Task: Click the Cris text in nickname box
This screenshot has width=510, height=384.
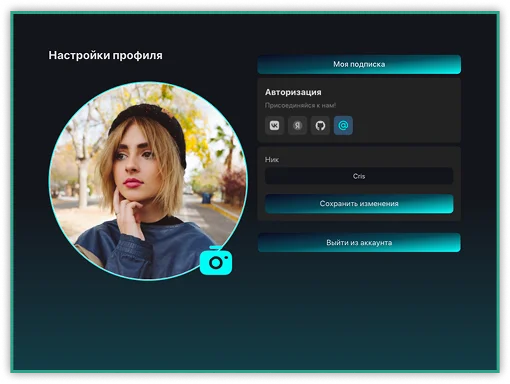Action: point(359,176)
